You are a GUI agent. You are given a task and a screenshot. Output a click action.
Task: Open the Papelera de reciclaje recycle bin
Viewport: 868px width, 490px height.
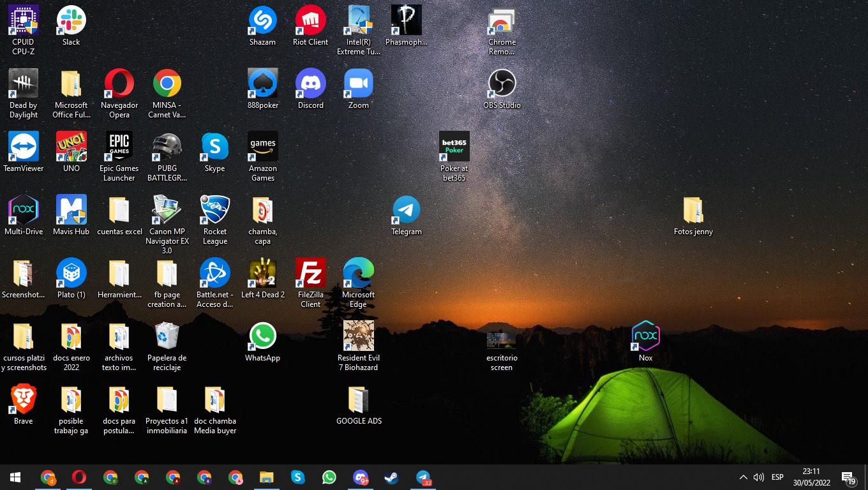(167, 336)
